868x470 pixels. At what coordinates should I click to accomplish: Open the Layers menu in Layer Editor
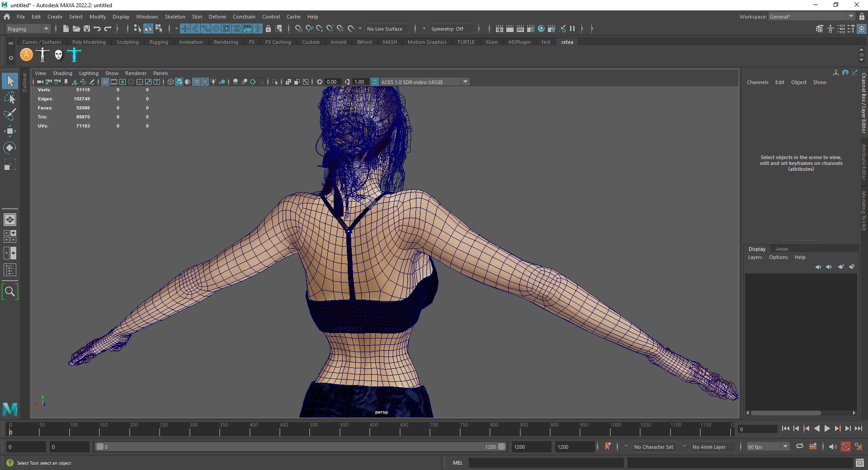755,257
